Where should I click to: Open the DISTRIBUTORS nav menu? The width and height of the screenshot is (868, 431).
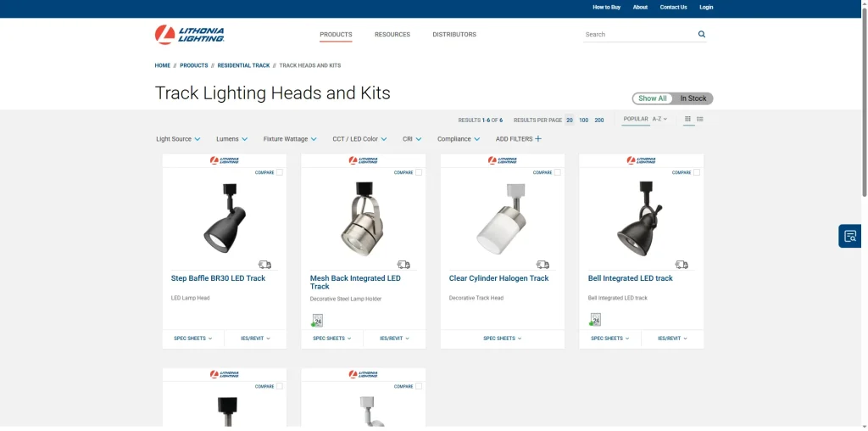click(x=454, y=34)
